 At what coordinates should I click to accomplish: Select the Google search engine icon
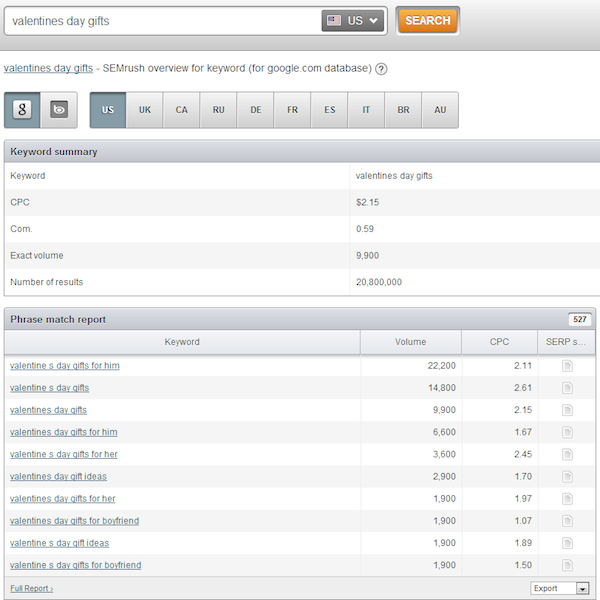tap(24, 110)
